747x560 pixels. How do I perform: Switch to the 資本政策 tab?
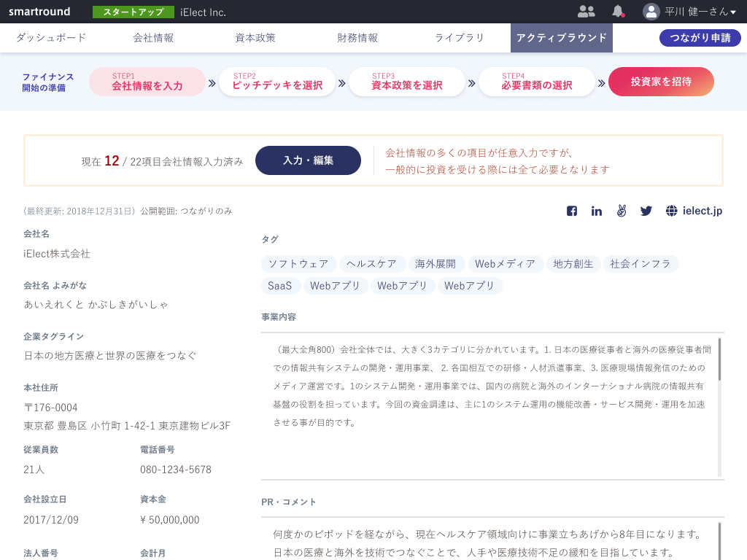255,38
